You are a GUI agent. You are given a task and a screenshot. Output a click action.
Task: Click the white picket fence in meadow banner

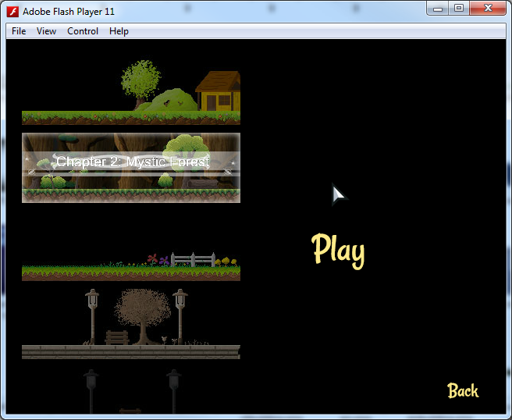point(192,259)
